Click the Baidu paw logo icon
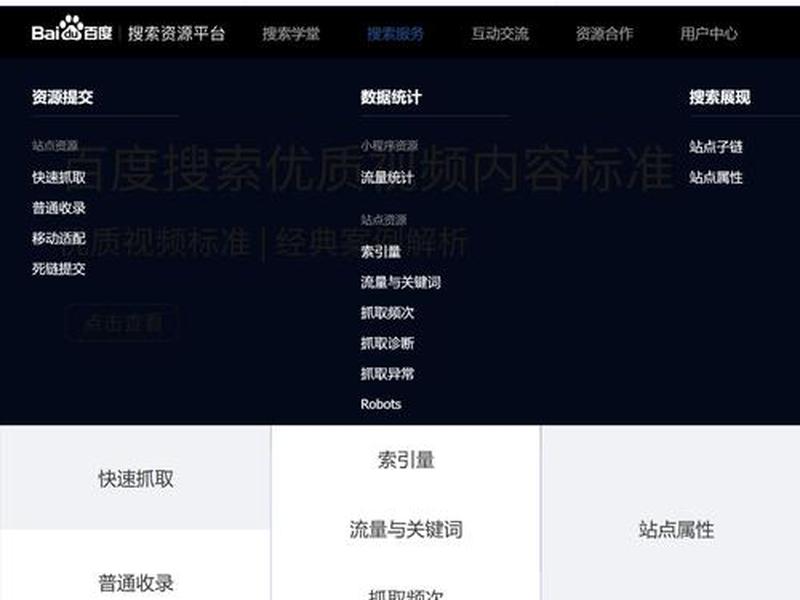This screenshot has width=800, height=600. point(72,28)
